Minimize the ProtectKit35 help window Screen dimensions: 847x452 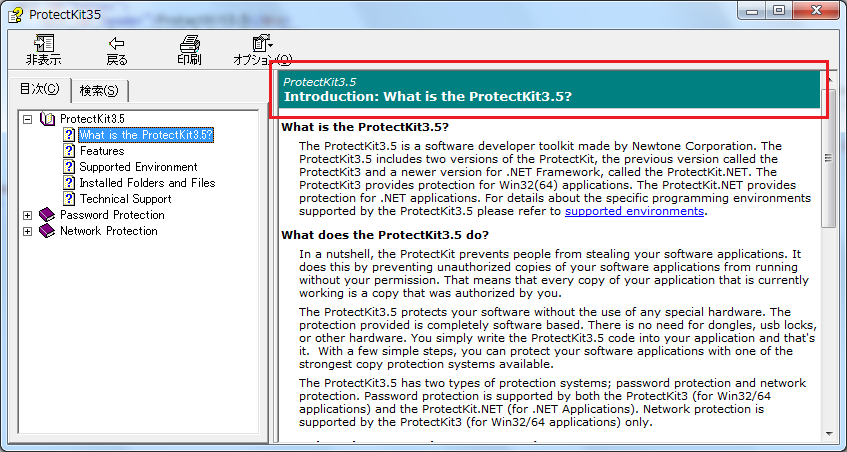(x=753, y=11)
